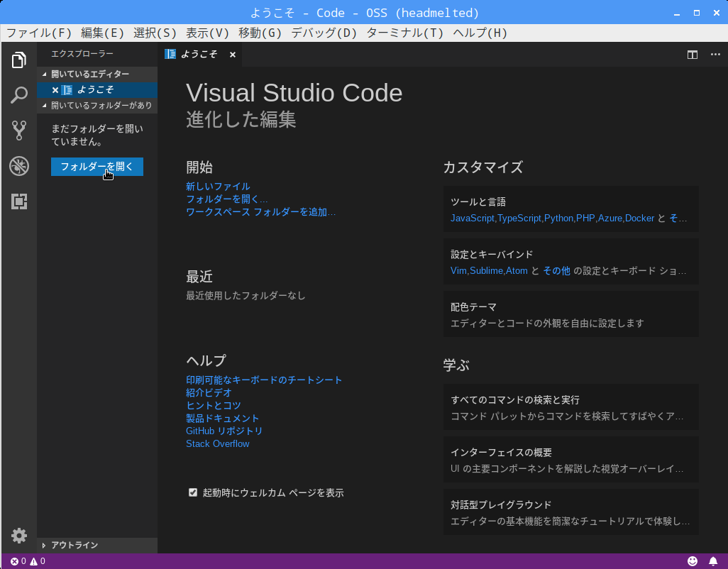
Task: Open the ヘルプ(H) menu
Action: (480, 33)
